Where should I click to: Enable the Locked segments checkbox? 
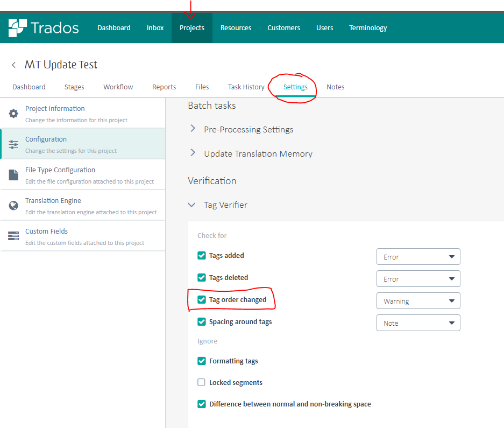point(201,382)
